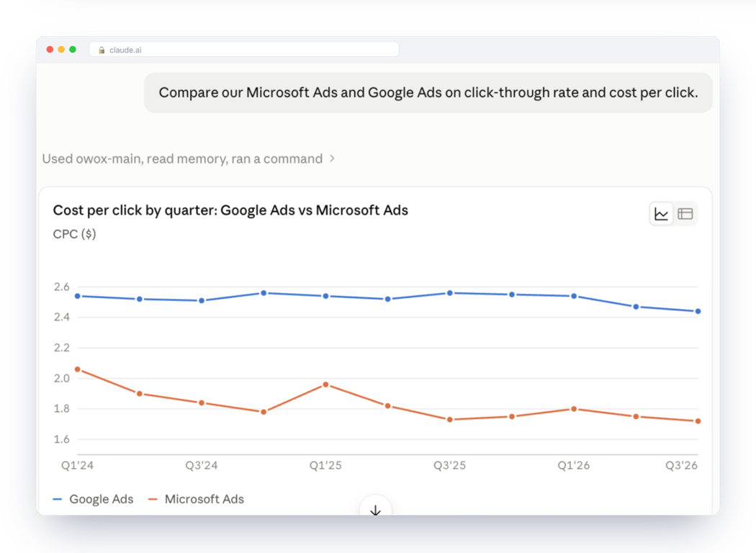Switch to line chart view icon
This screenshot has height=553, width=756.
click(x=661, y=214)
